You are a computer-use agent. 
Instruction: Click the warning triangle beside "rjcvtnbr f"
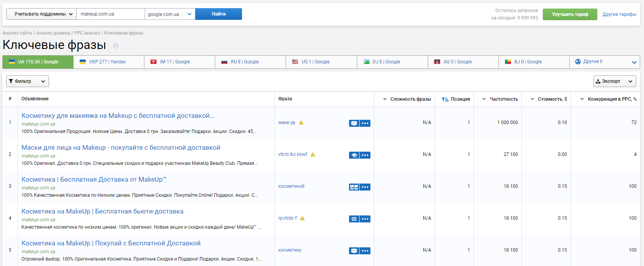(x=302, y=218)
